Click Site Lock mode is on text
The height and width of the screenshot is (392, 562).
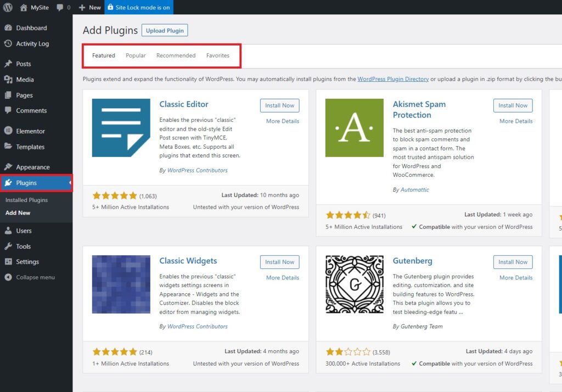pos(143,8)
